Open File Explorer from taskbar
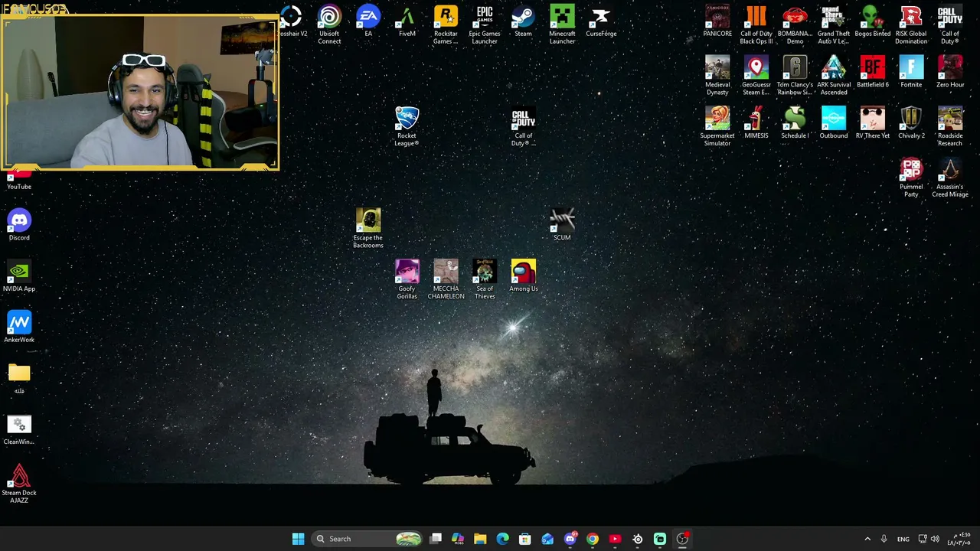980x551 pixels. (480, 539)
